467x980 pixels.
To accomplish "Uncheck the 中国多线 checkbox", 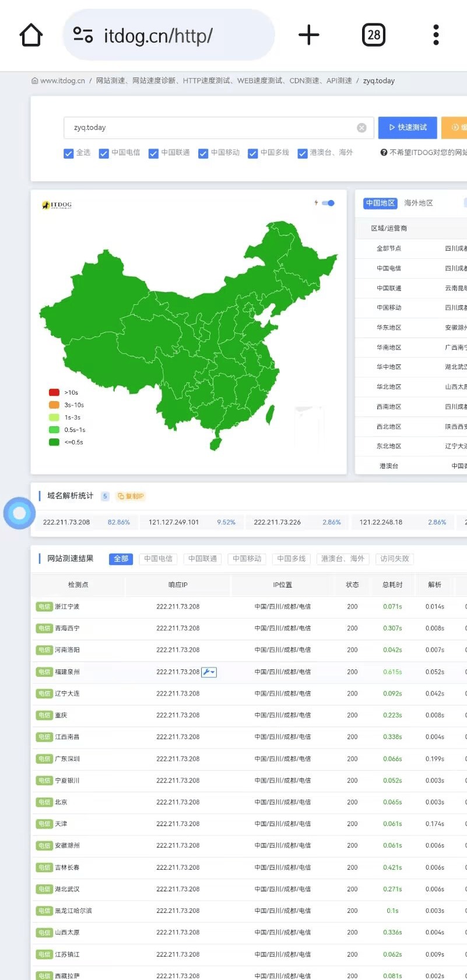I will pos(252,153).
